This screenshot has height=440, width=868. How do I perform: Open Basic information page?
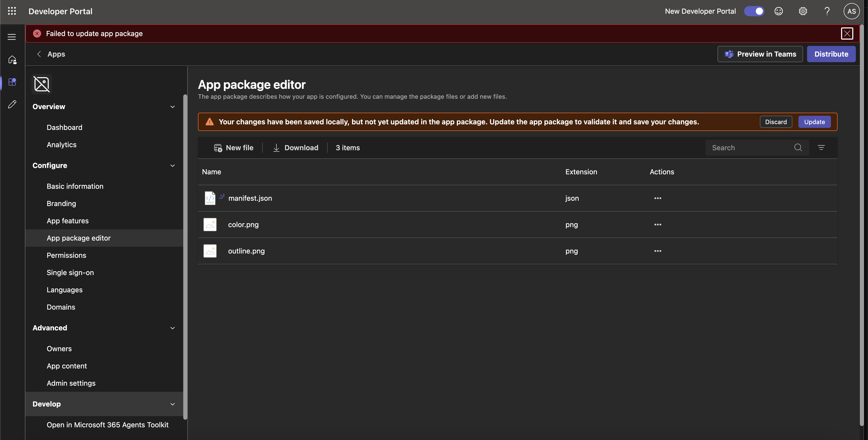pyautogui.click(x=75, y=186)
